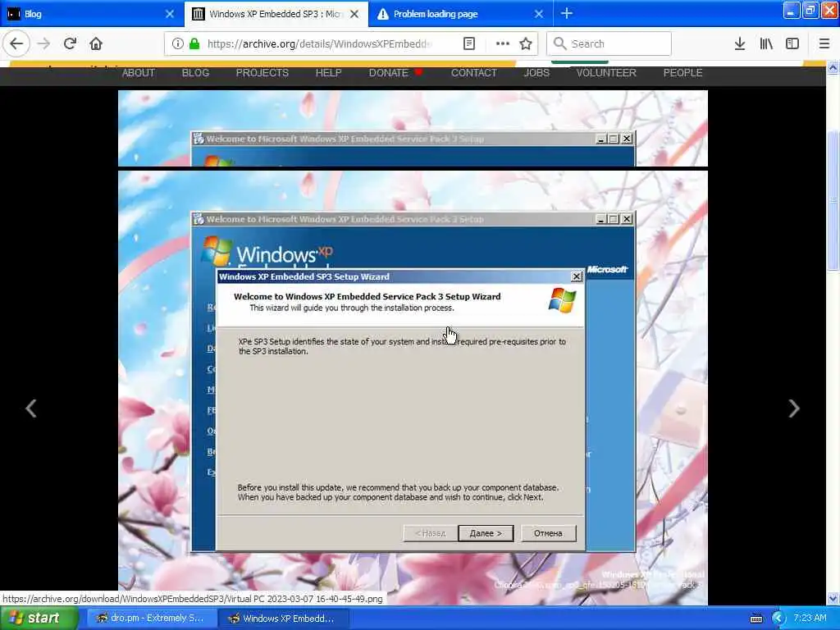Viewport: 840px width, 630px height.
Task: Click the scrollbar up arrow
Action: (833, 68)
